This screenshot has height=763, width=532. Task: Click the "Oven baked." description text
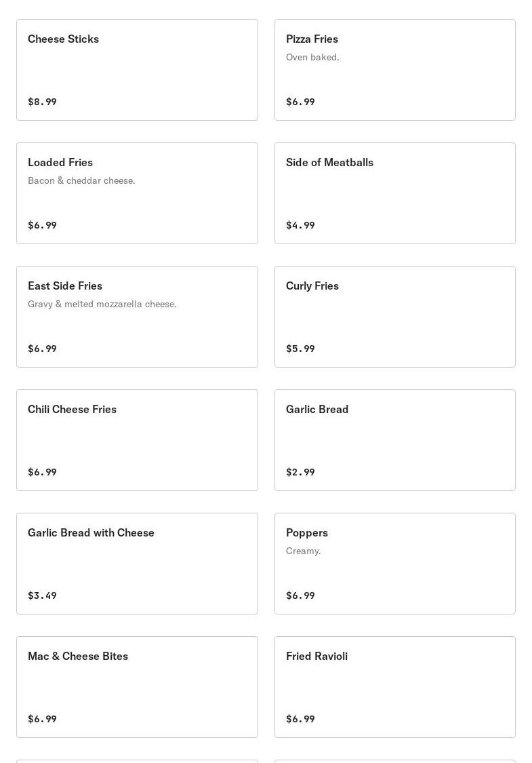312,57
